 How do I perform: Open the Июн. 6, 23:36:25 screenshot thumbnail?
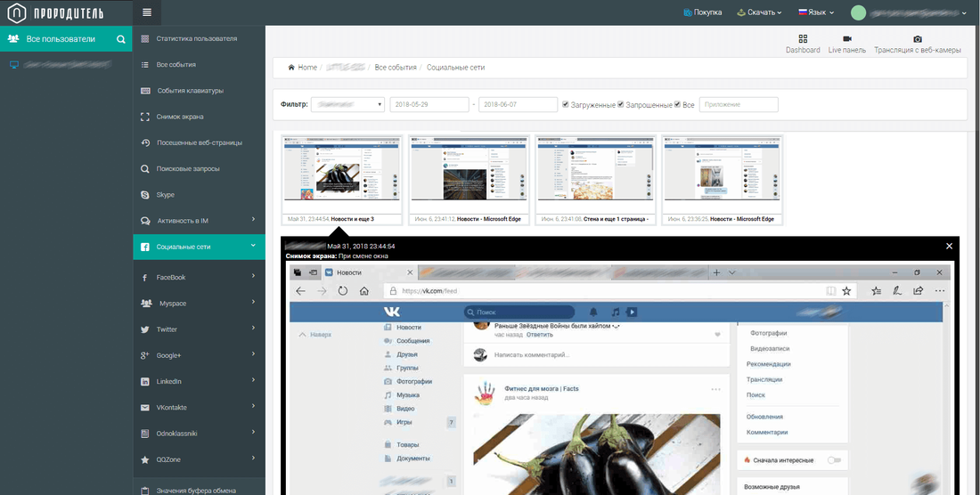(x=722, y=179)
